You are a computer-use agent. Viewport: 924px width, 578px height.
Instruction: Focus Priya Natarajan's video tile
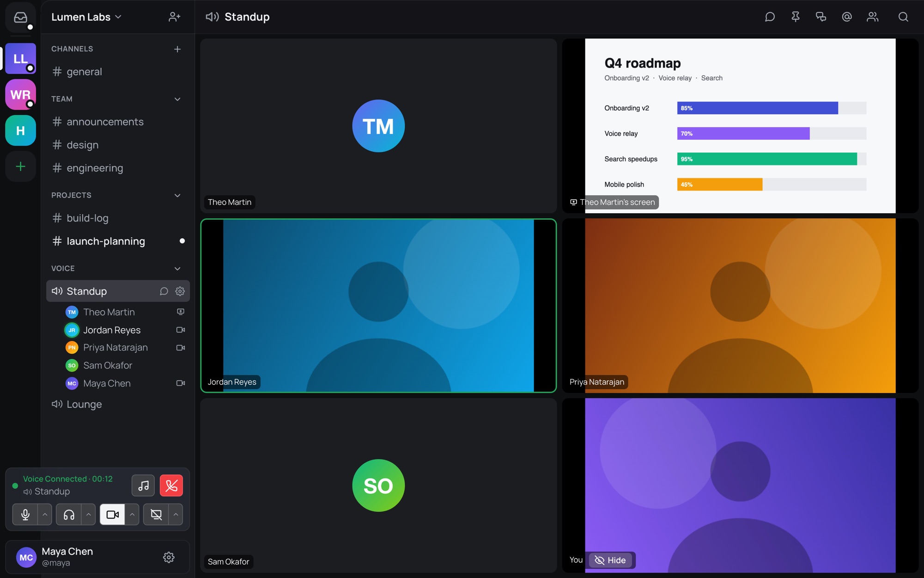tap(740, 306)
